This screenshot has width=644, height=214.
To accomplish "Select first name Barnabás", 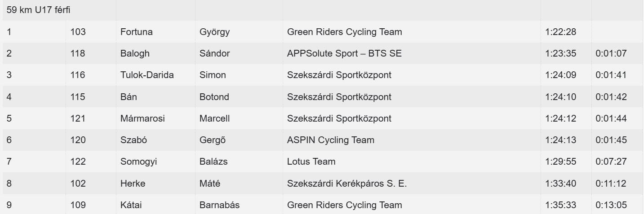I will [x=219, y=205].
